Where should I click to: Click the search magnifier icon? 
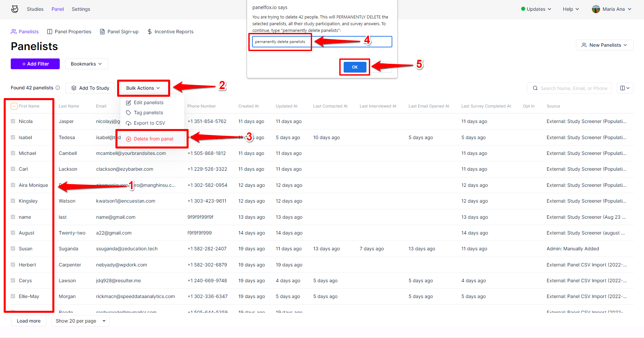(535, 88)
